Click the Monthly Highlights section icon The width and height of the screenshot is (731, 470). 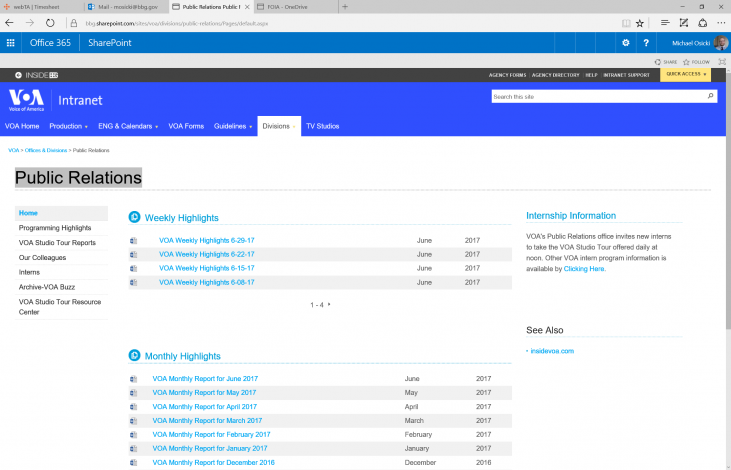pos(134,356)
